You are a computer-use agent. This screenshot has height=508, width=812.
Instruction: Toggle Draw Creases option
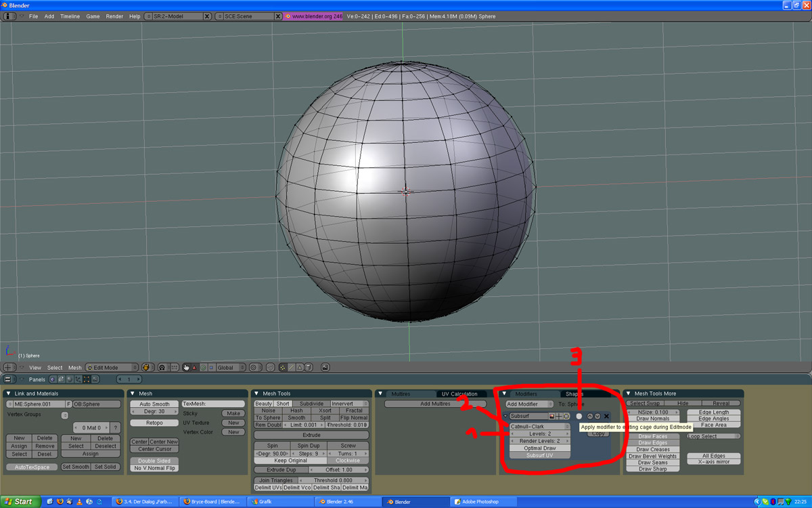(653, 449)
